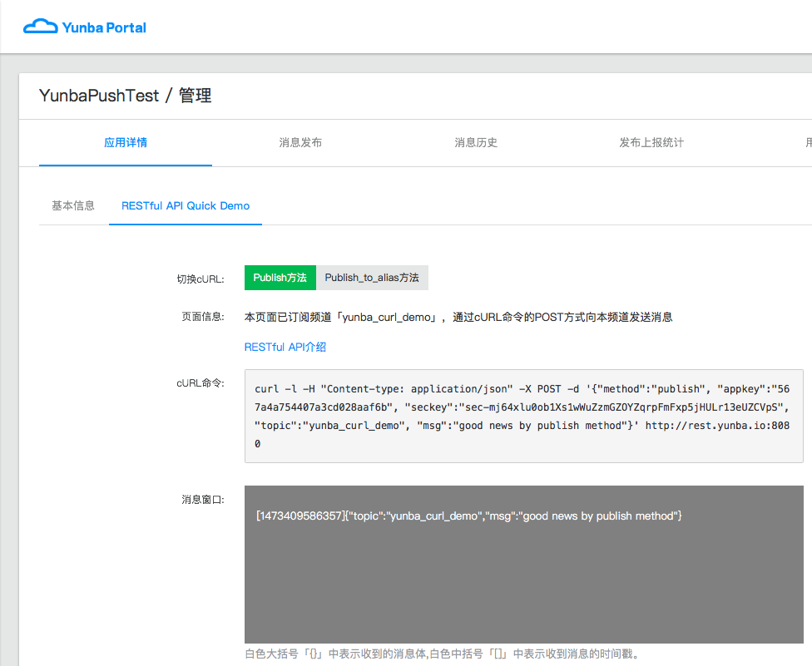The image size is (812, 666).
Task: Select RESTful API Quick Demo sub-tab
Action: coord(186,206)
